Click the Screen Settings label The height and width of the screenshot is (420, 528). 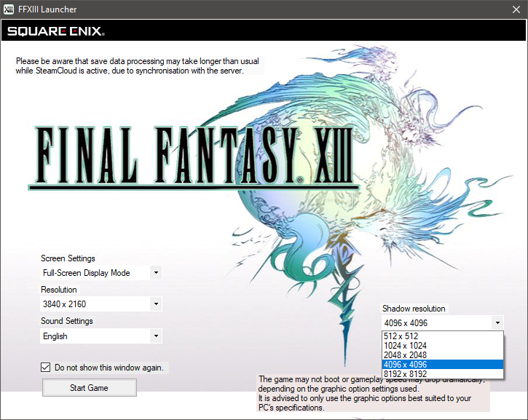pyautogui.click(x=68, y=258)
